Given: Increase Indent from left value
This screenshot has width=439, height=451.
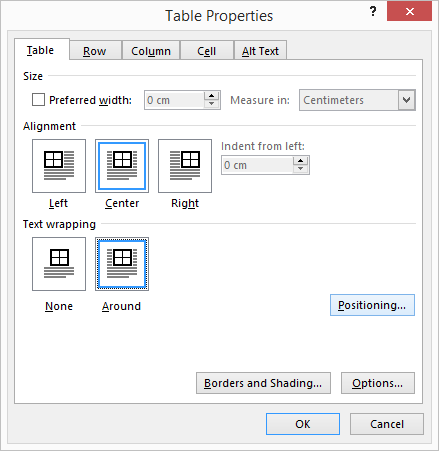Looking at the screenshot, I should [300, 160].
